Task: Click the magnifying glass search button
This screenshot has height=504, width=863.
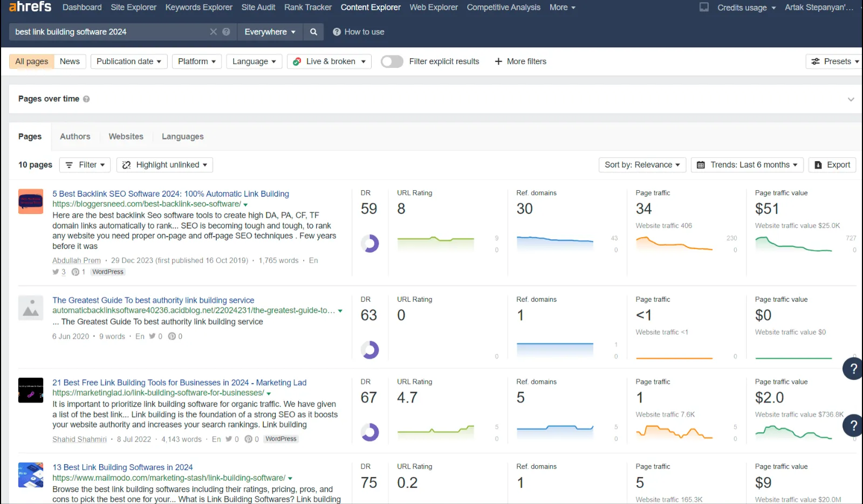Action: click(x=313, y=32)
